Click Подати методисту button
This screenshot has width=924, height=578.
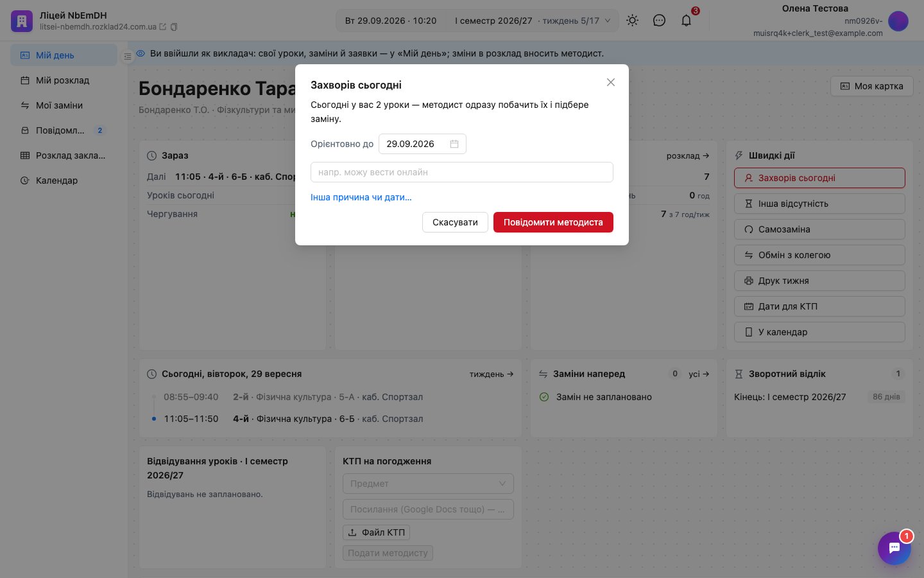388,553
